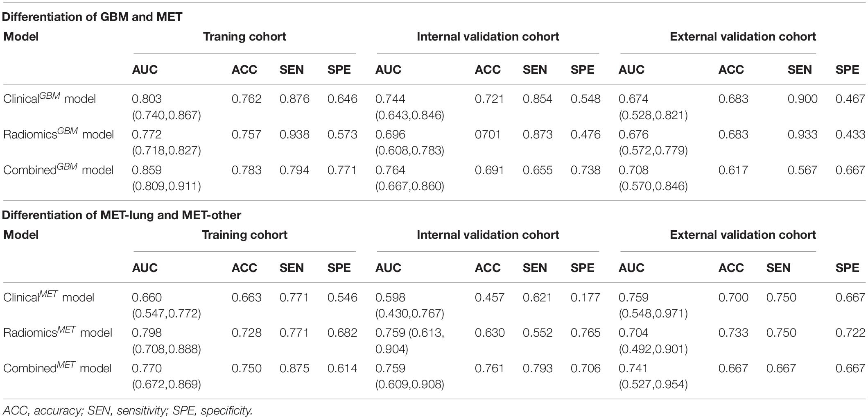Click the Traning cohort column header
The height and width of the screenshot is (419, 868).
coord(244,36)
